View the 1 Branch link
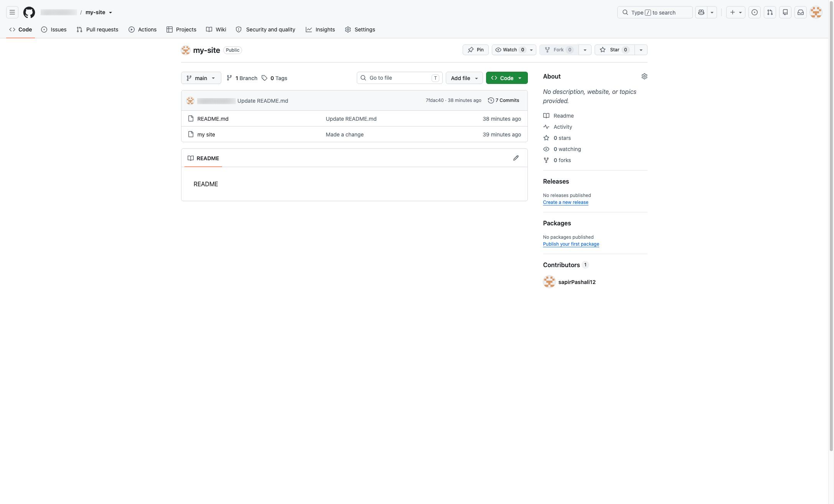 (x=242, y=78)
